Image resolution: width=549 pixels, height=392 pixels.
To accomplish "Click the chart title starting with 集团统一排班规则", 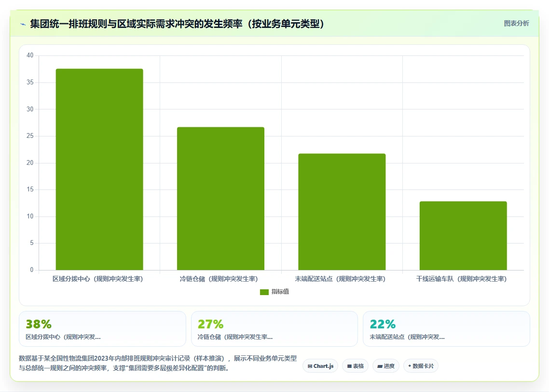I will [177, 24].
